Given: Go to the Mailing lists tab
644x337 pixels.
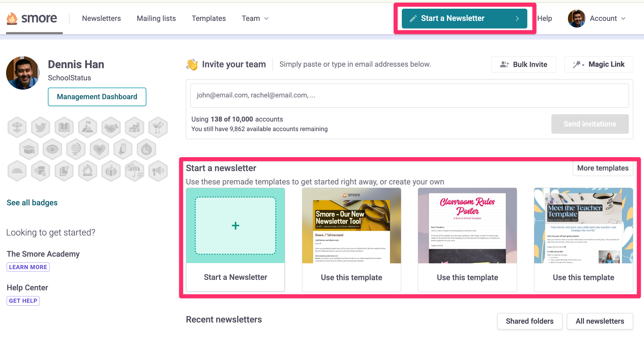Looking at the screenshot, I should point(156,19).
